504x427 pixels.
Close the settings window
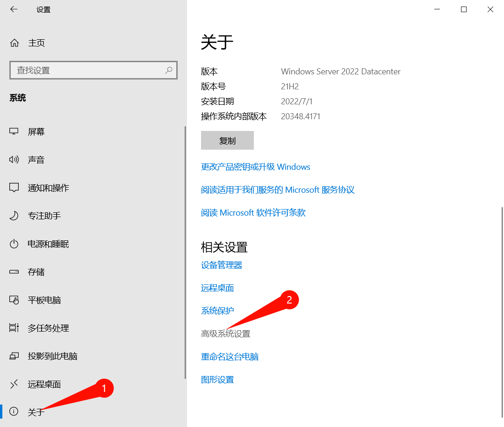(x=490, y=9)
